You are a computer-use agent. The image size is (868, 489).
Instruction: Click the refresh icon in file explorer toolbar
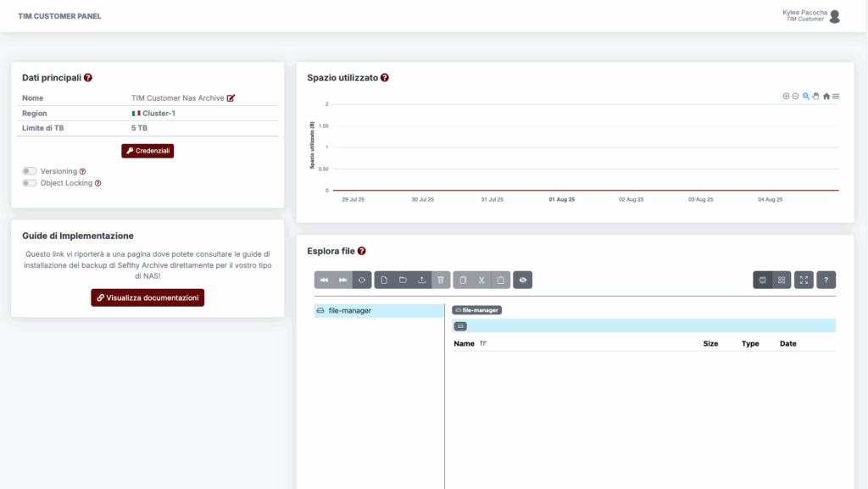[x=362, y=280]
